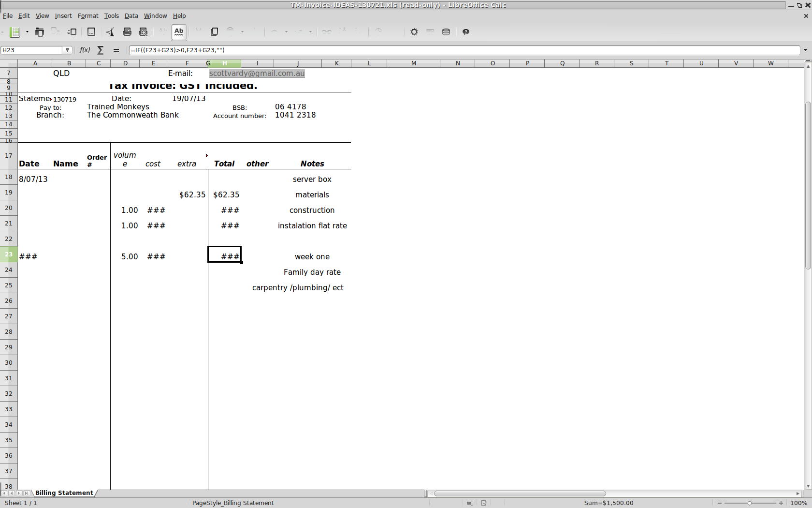This screenshot has width=812, height=508.
Task: Click the zoom-in plus button
Action: [781, 503]
